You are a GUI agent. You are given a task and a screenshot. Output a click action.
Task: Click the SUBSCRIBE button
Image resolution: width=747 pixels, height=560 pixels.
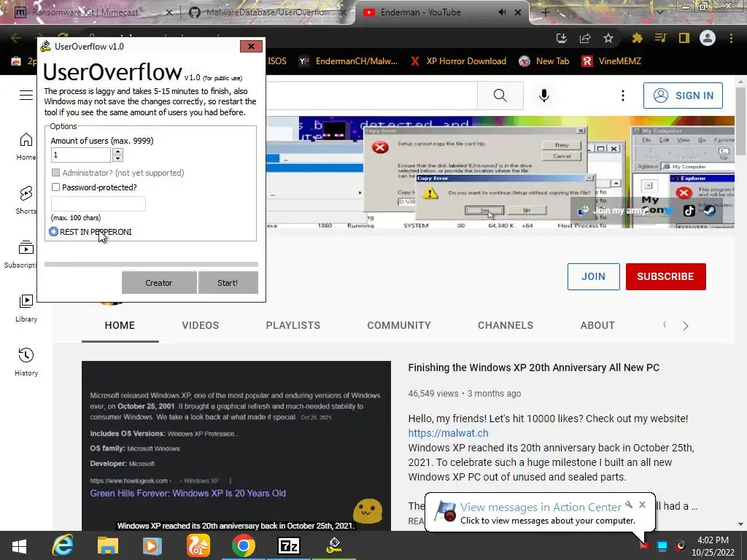point(665,276)
